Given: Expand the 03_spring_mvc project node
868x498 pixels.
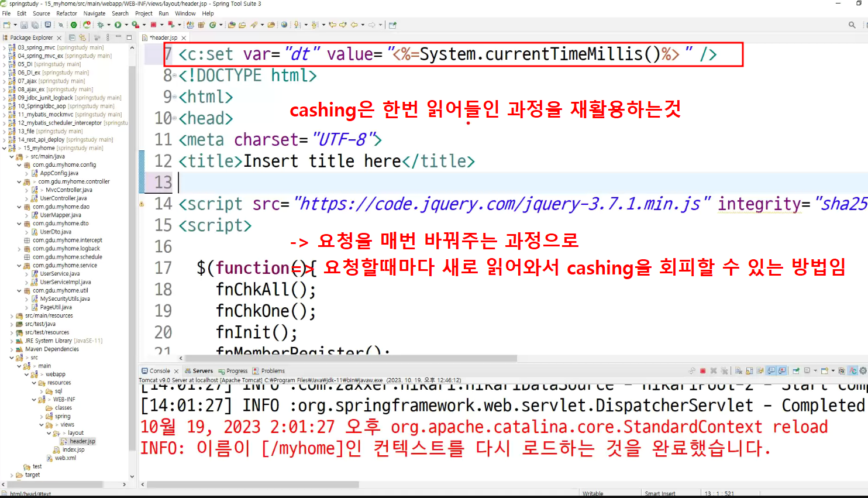Looking at the screenshot, I should coord(5,47).
